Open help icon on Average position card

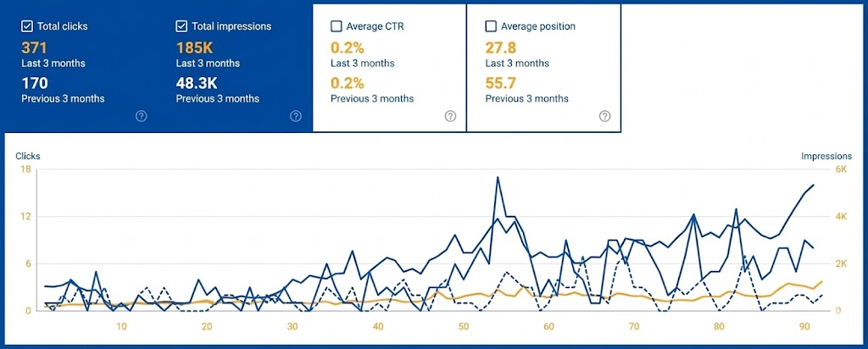click(604, 116)
